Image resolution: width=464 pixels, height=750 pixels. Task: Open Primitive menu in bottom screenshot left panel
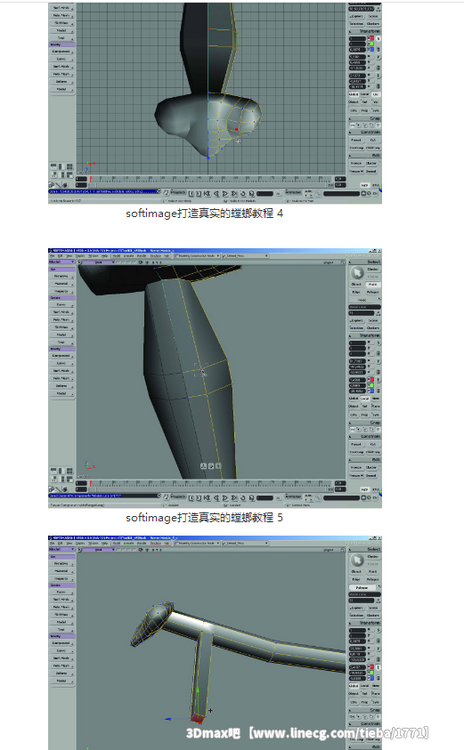point(61,564)
